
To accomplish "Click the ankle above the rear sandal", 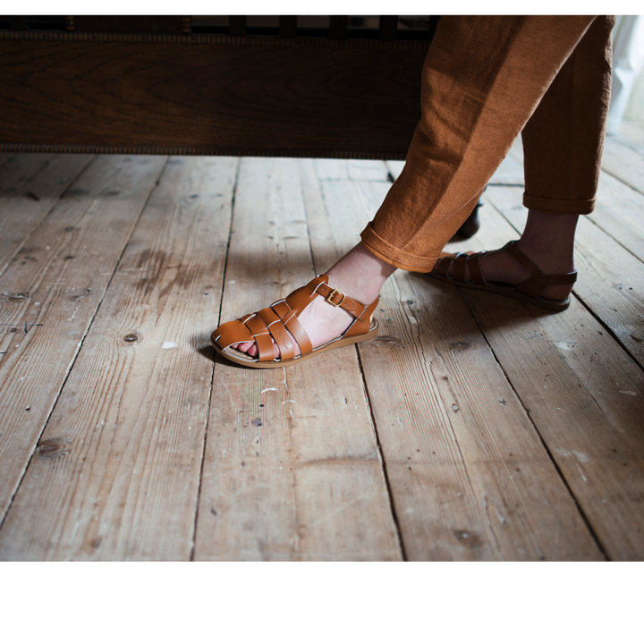I will (x=547, y=241).
